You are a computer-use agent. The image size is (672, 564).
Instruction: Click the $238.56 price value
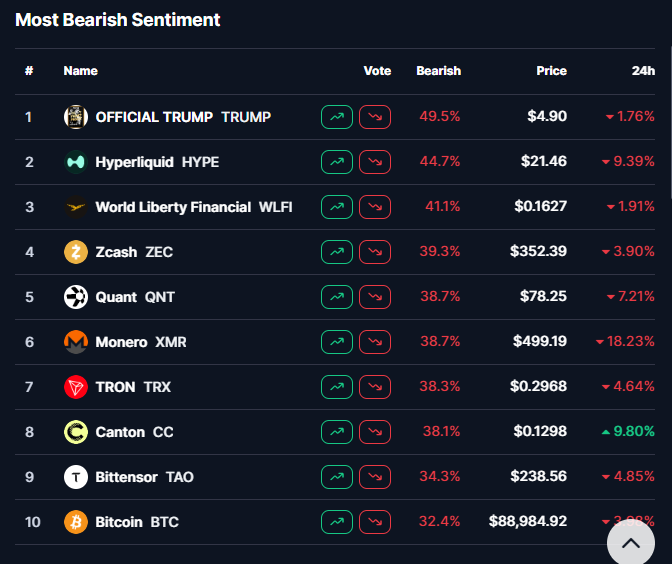[538, 476]
